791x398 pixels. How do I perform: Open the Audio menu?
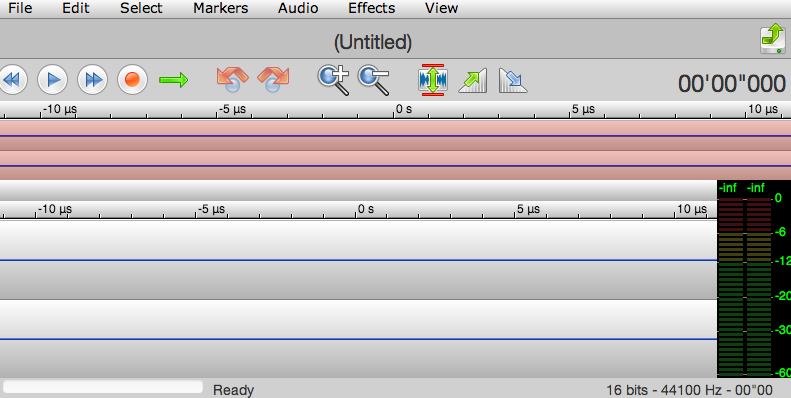pyautogui.click(x=298, y=8)
